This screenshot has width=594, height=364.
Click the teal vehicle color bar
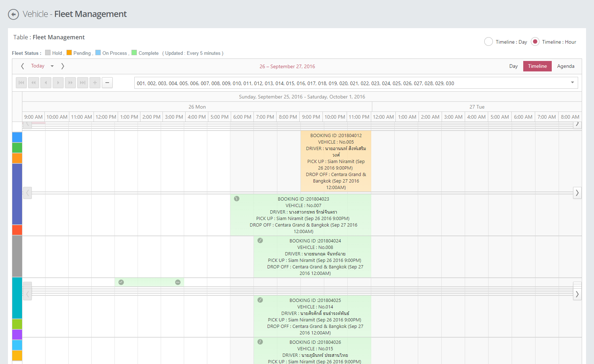click(x=17, y=298)
